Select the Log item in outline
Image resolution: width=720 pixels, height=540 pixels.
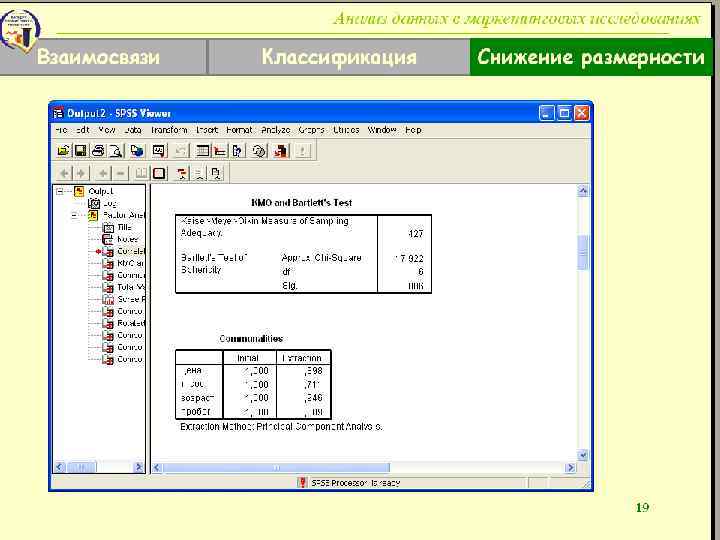click(x=110, y=203)
